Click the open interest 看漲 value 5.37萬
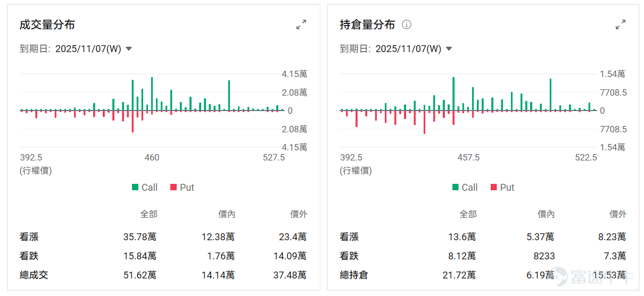The image size is (644, 296). pos(540,237)
